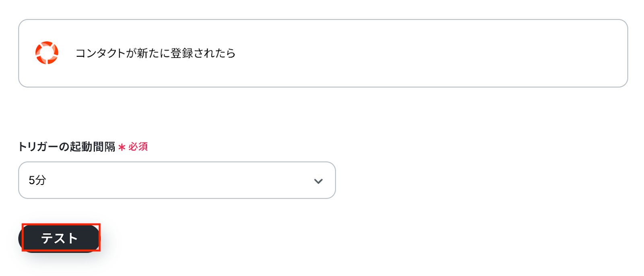Click the 起動間隔 part of the label
The height and width of the screenshot is (276, 644).
93,147
